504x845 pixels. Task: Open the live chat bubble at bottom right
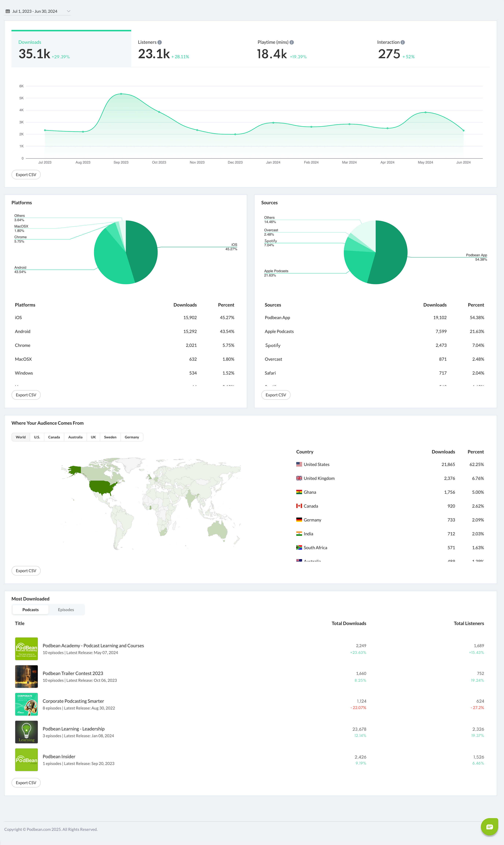(x=489, y=827)
